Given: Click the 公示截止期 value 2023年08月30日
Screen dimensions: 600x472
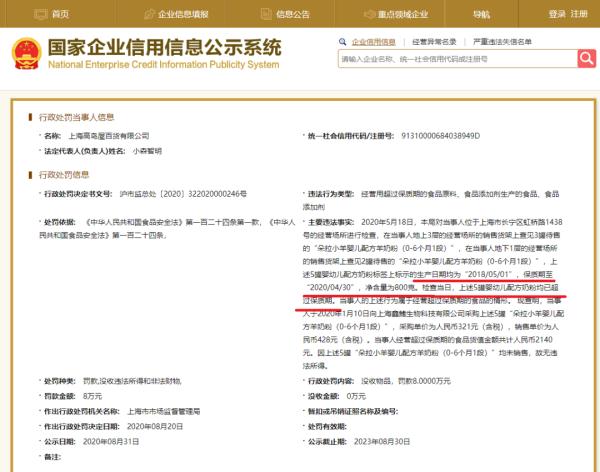Looking at the screenshot, I should pyautogui.click(x=382, y=442).
